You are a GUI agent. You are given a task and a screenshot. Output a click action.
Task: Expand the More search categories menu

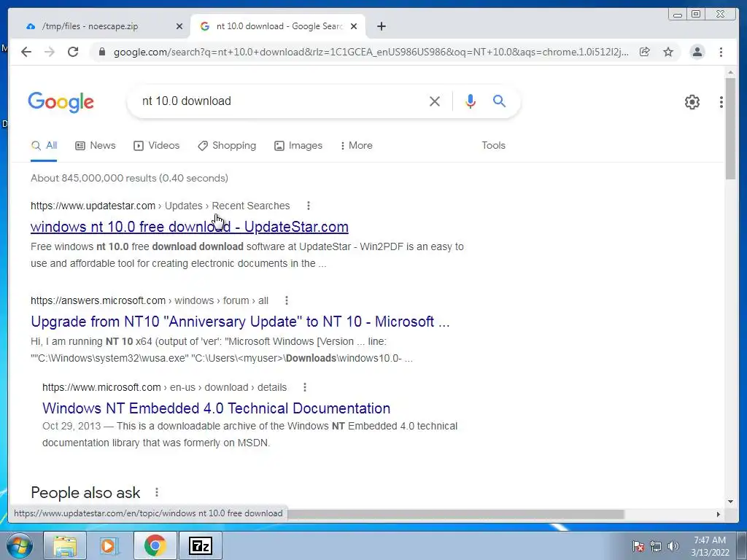356,146
